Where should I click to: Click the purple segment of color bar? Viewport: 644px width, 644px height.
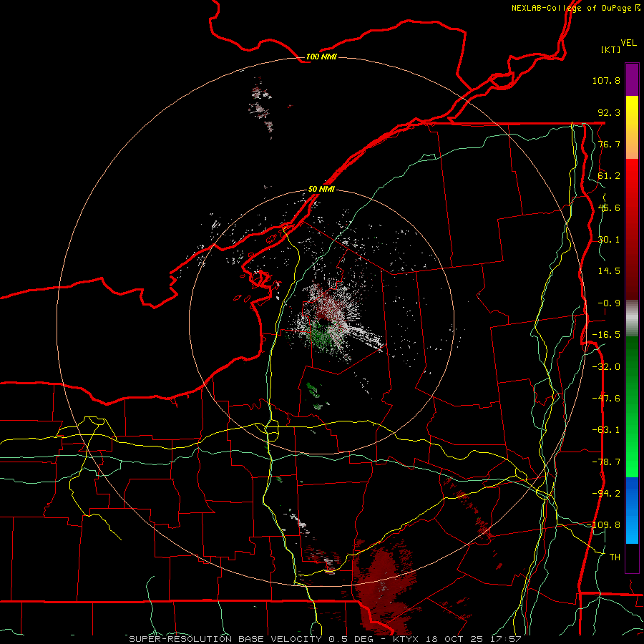pyautogui.click(x=632, y=79)
